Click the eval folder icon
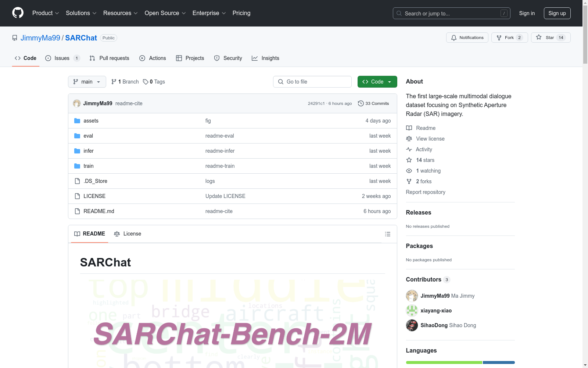 77,136
